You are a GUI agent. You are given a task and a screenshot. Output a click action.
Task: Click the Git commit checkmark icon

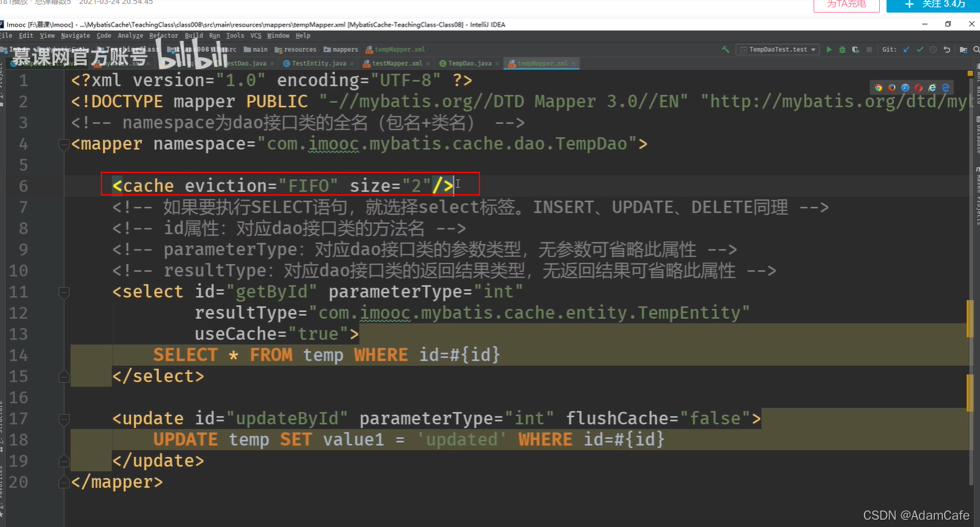tap(920, 50)
